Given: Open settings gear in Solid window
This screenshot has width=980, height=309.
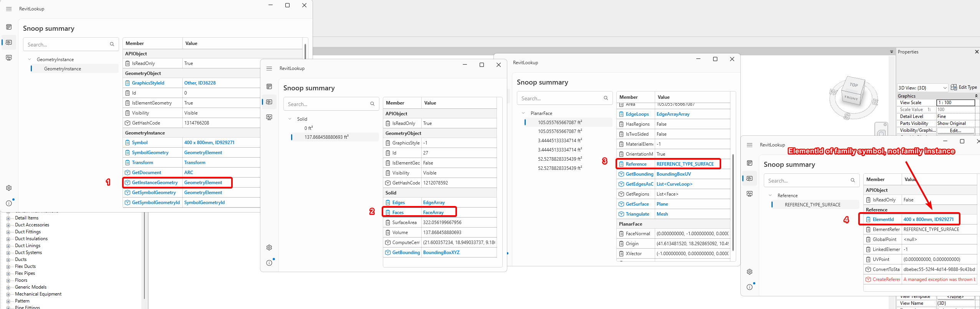Looking at the screenshot, I should point(269,248).
